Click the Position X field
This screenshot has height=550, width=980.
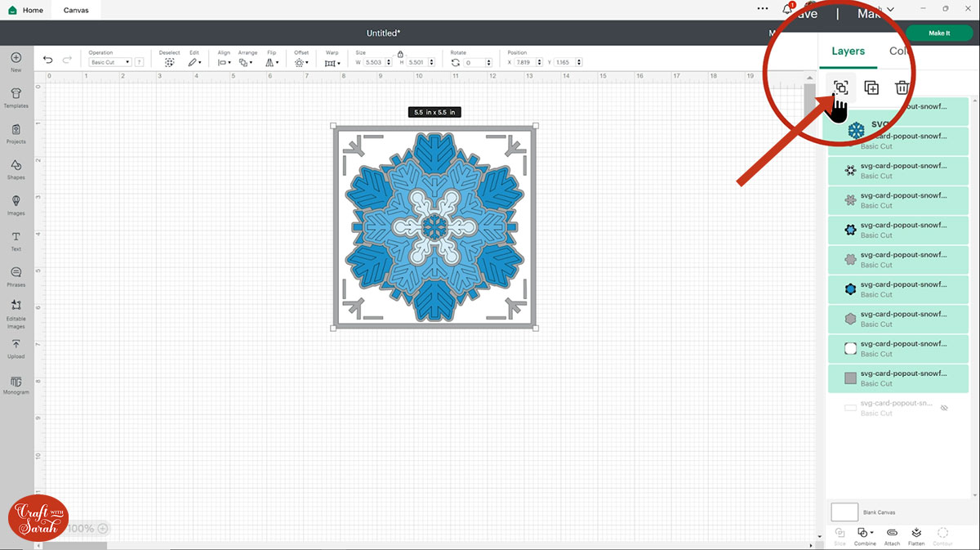click(x=527, y=62)
